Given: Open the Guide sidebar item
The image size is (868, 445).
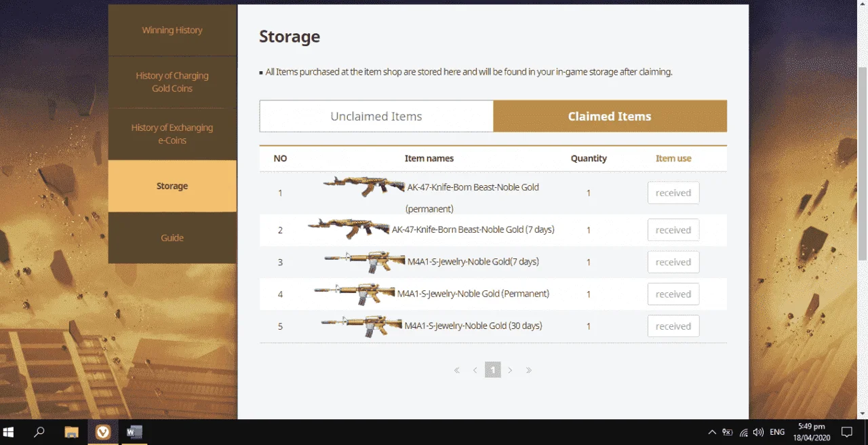Looking at the screenshot, I should click(172, 238).
